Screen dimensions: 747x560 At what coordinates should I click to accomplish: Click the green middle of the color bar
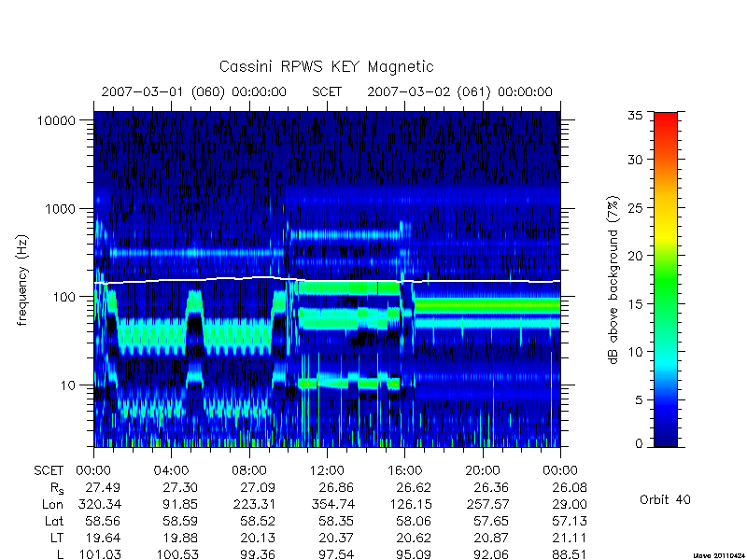click(666, 281)
